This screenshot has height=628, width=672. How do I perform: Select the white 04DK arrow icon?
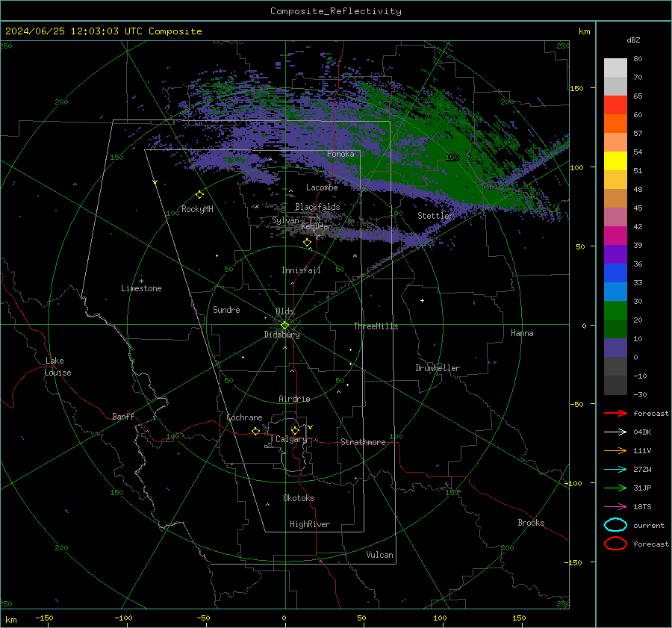tap(615, 432)
